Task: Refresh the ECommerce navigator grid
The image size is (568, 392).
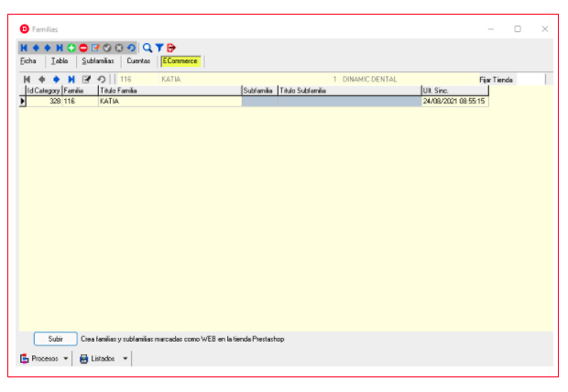Action: pos(102,80)
